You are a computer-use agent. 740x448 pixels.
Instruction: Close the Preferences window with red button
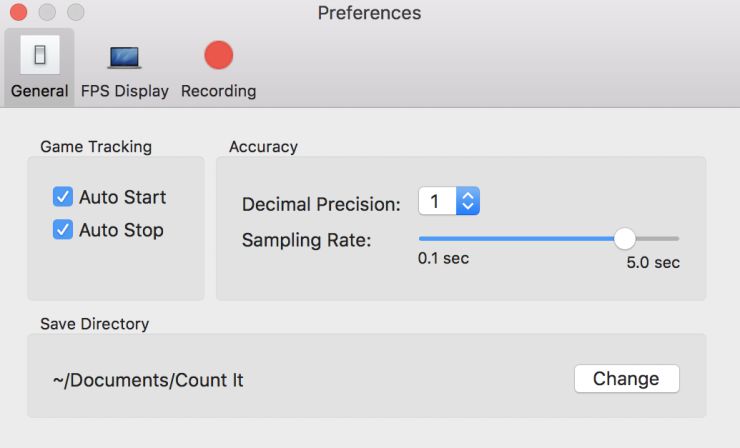pos(19,14)
